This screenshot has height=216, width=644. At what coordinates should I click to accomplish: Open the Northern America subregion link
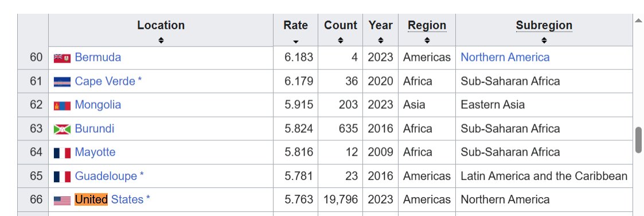[505, 57]
